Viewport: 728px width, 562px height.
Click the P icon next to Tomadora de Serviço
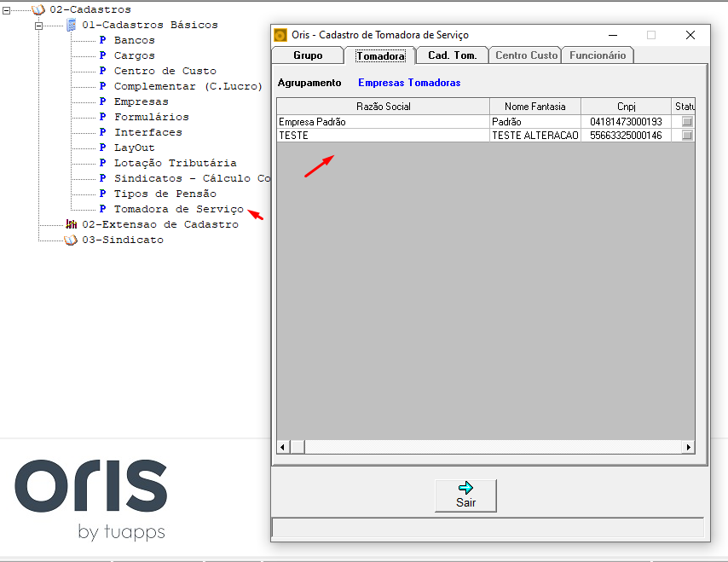pyautogui.click(x=102, y=209)
